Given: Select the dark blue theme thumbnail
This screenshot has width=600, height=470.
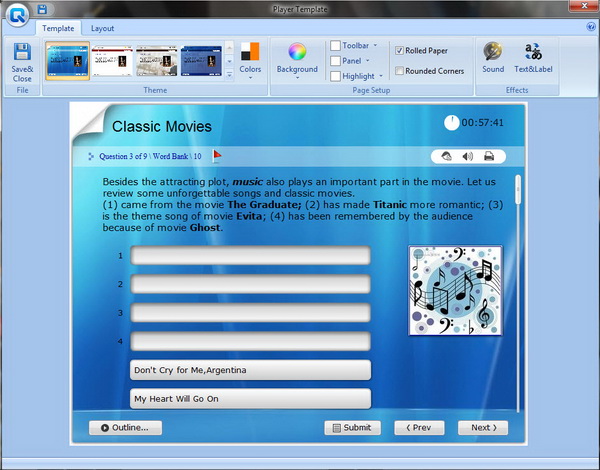Looking at the screenshot, I should (x=200, y=60).
